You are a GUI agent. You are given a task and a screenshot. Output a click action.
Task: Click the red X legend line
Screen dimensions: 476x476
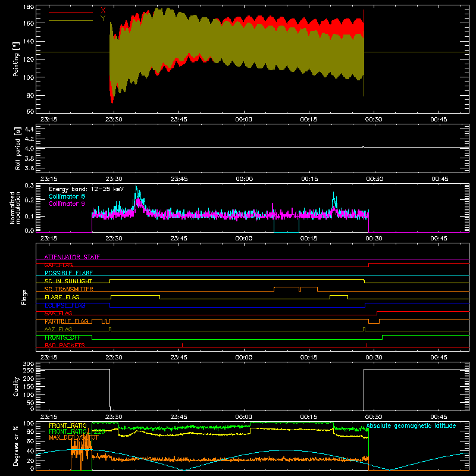coord(71,12)
